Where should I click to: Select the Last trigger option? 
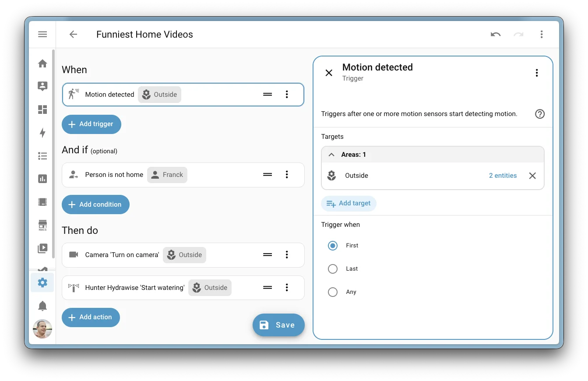pyautogui.click(x=333, y=268)
